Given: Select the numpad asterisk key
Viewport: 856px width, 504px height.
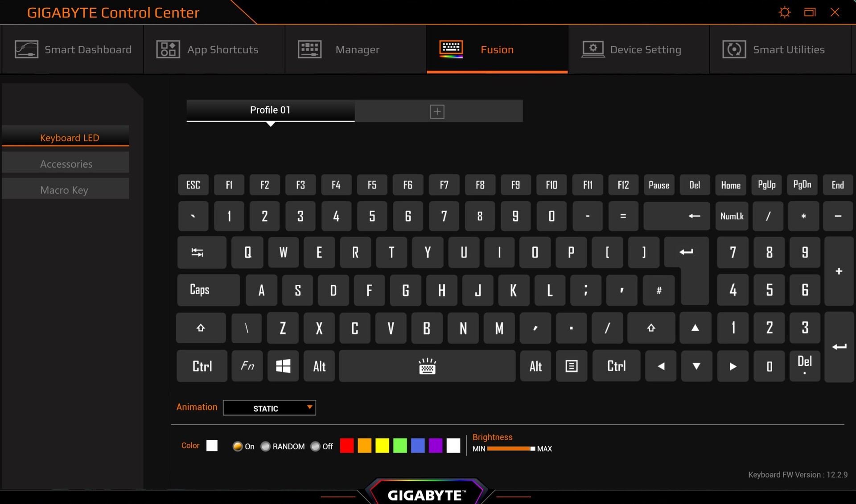Looking at the screenshot, I should (x=803, y=216).
